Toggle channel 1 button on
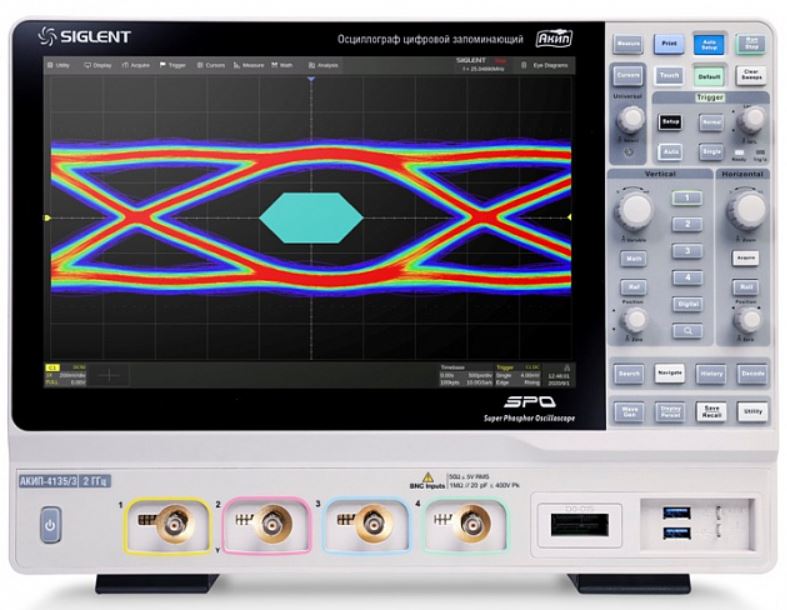Viewport: 787px width, 610px height. click(687, 198)
